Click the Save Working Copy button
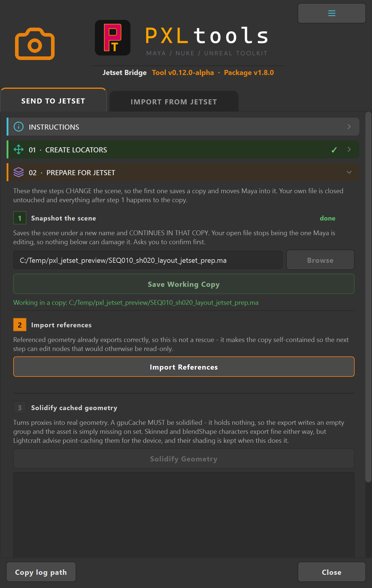The width and height of the screenshot is (372, 588). click(184, 284)
